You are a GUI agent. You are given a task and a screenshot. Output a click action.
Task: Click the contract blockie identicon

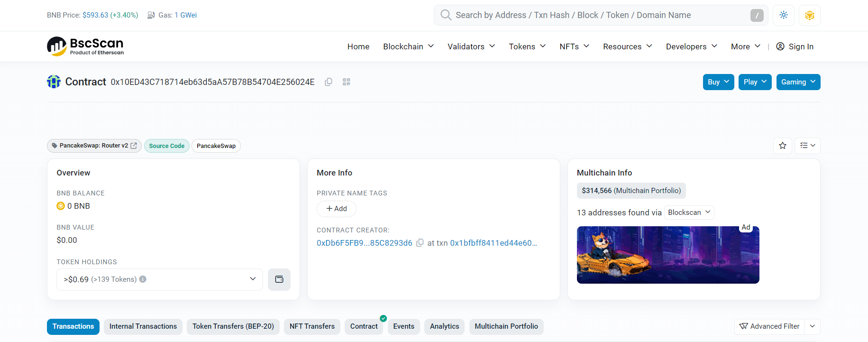54,82
